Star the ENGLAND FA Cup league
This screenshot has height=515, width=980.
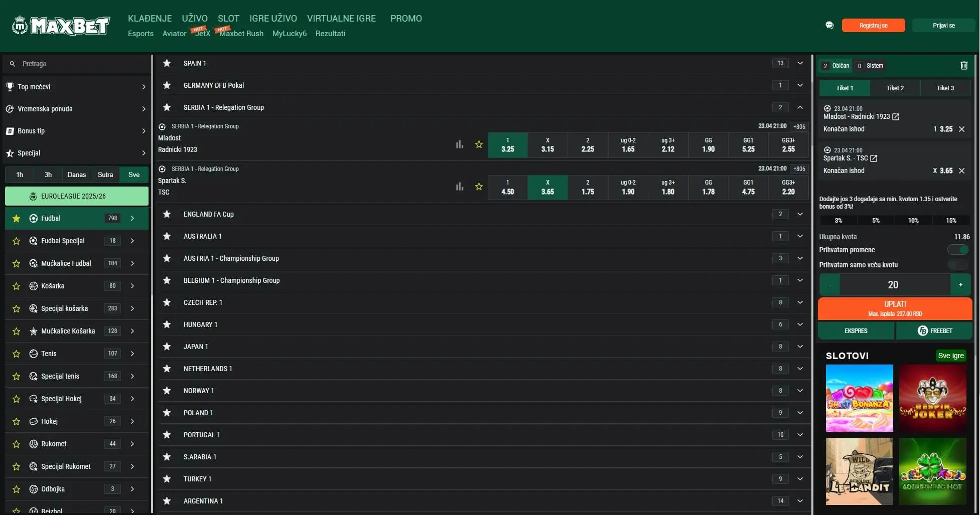pos(167,214)
